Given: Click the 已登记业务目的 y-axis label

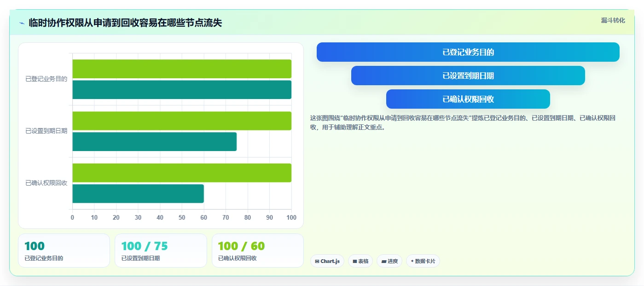Looking at the screenshot, I should (46, 79).
